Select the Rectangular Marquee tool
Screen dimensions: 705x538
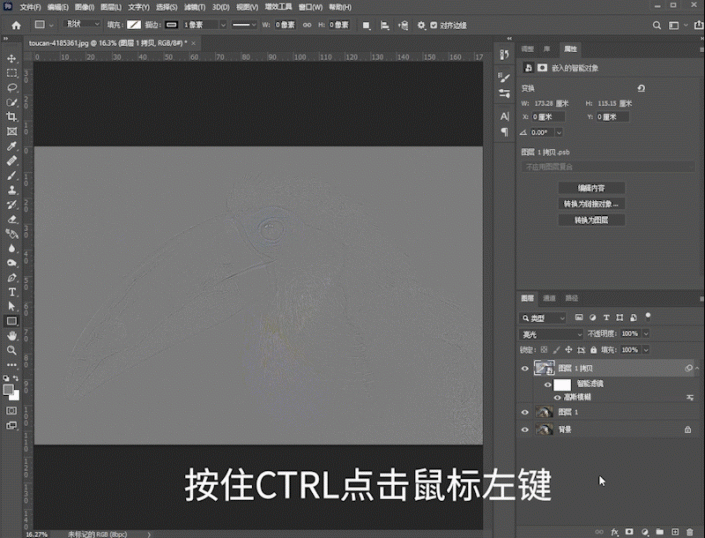click(x=12, y=73)
